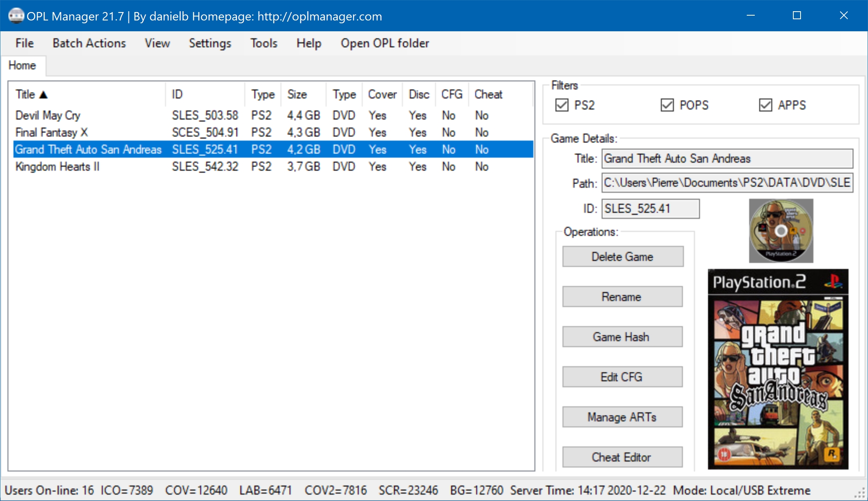Click the Server Time status entry

tap(588, 490)
